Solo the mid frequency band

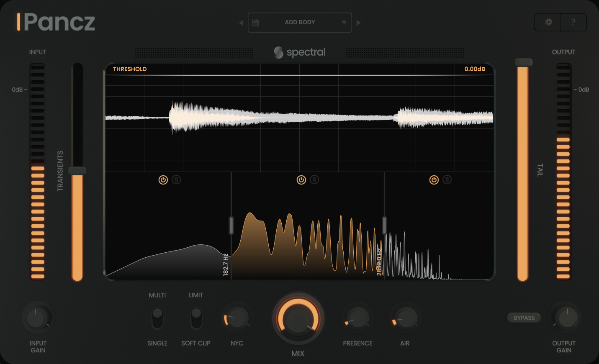coord(314,180)
